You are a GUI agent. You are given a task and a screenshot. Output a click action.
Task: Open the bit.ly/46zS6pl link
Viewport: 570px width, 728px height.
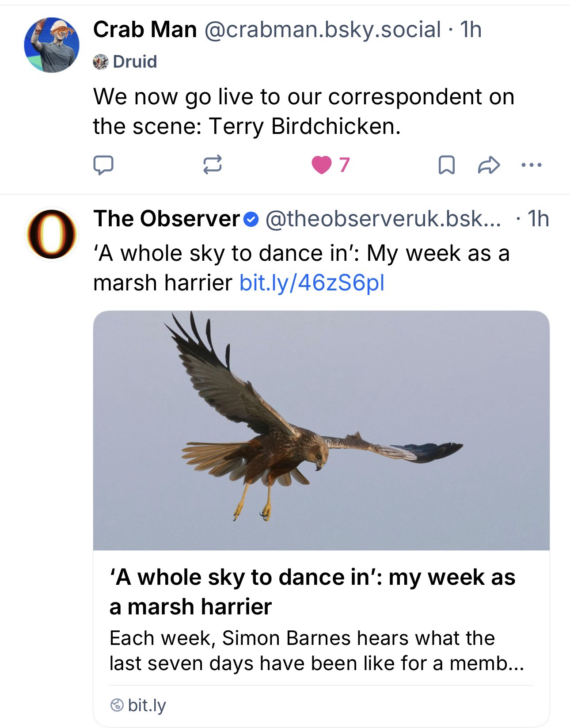pyautogui.click(x=312, y=283)
